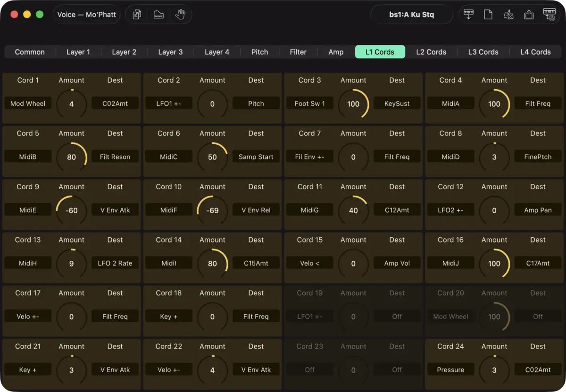This screenshot has width=566, height=392.
Task: Click the Cord 1 Amount knob showing 4
Action: [72, 104]
